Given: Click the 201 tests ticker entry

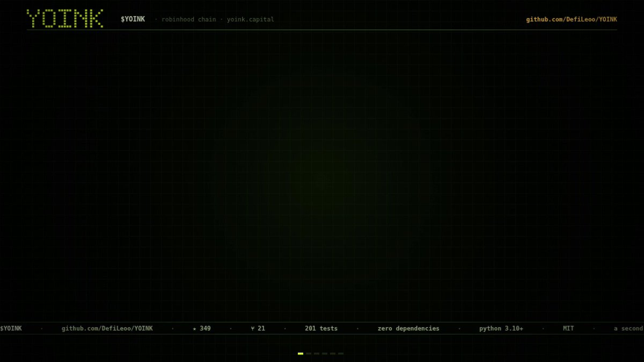Looking at the screenshot, I should point(321,328).
